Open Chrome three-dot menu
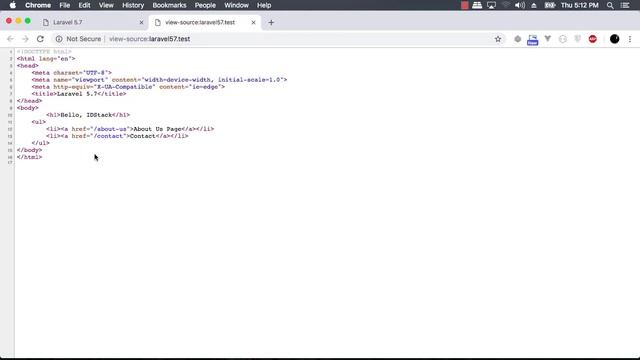This screenshot has width=640, height=360. click(x=630, y=39)
